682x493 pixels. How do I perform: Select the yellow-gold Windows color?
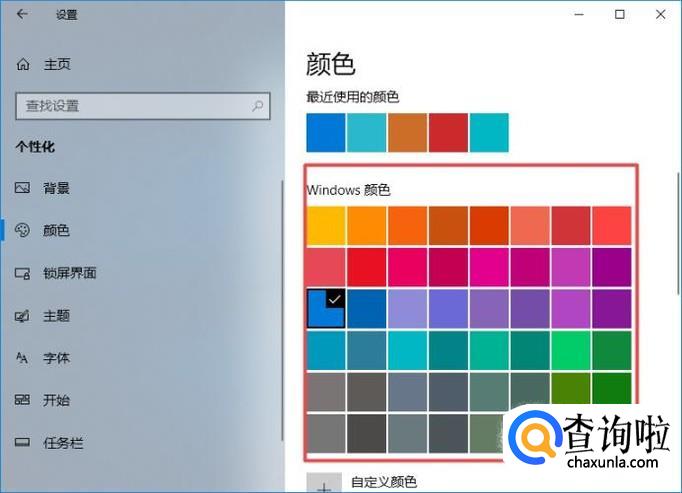coord(326,226)
